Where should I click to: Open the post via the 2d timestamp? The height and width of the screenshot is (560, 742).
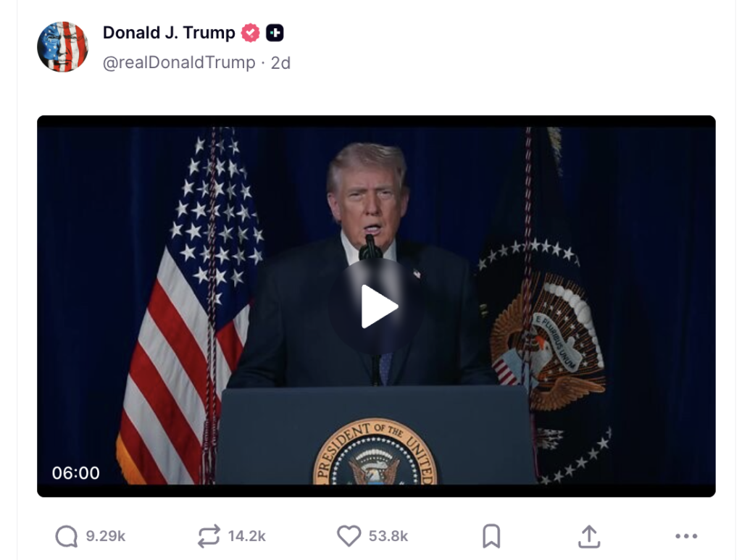point(280,62)
